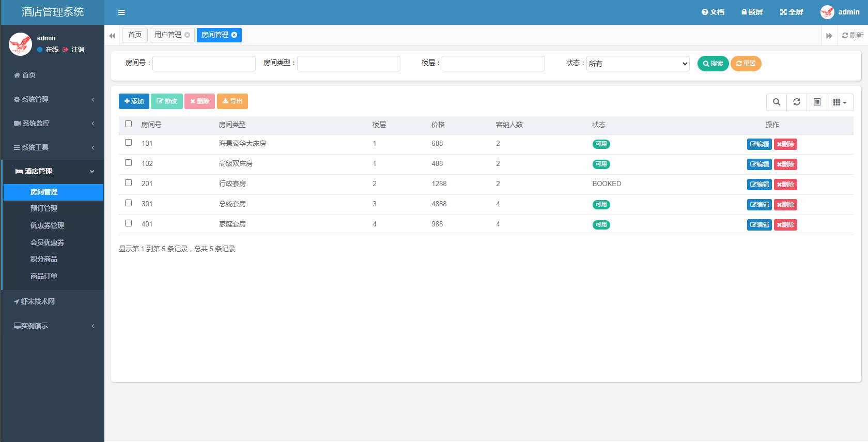The height and width of the screenshot is (442, 868).
Task: Expand 系统监控 menu
Action: pyautogui.click(x=52, y=123)
